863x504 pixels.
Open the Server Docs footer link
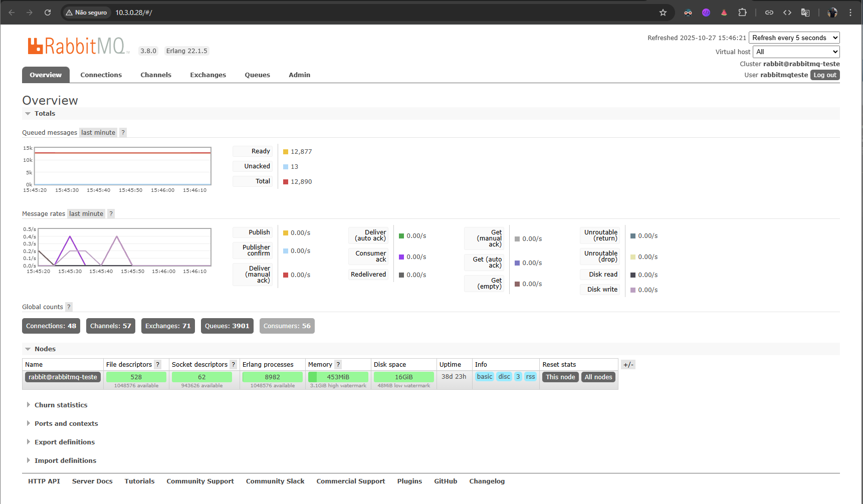point(92,481)
